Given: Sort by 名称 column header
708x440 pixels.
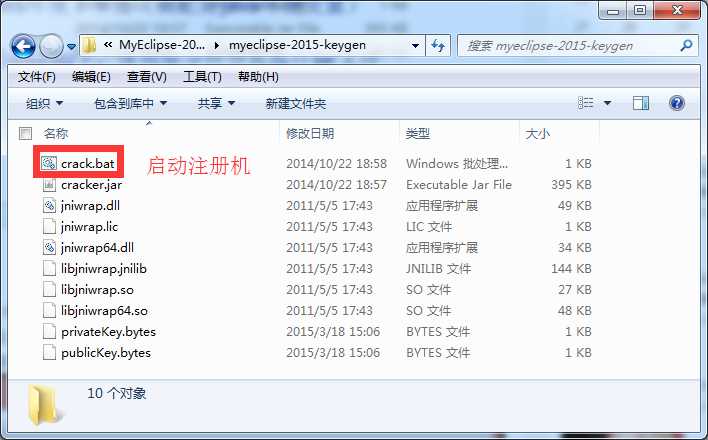Looking at the screenshot, I should coord(56,133).
